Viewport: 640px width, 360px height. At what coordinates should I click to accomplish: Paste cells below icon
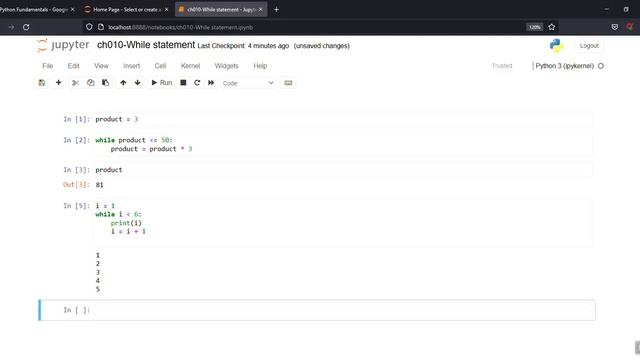click(105, 83)
